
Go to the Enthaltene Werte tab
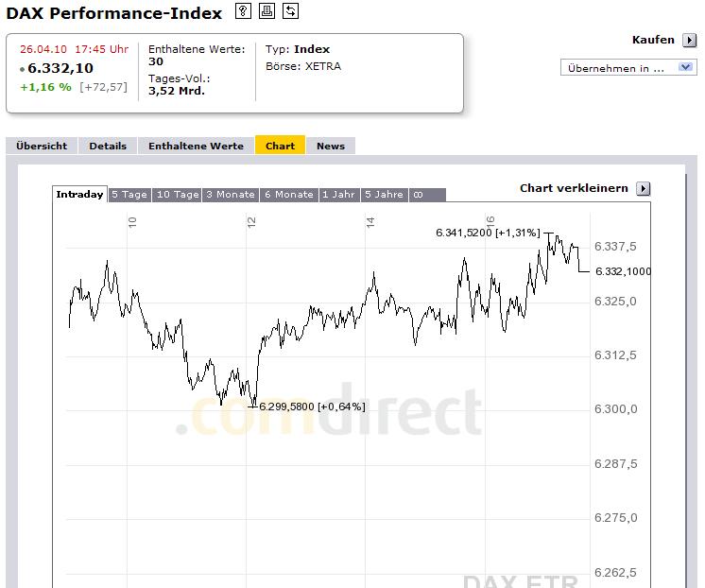click(x=196, y=146)
